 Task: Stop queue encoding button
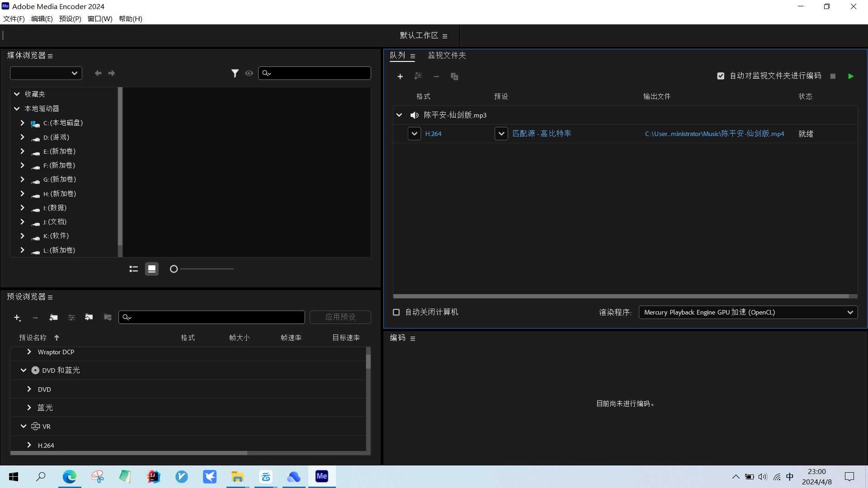click(x=833, y=76)
